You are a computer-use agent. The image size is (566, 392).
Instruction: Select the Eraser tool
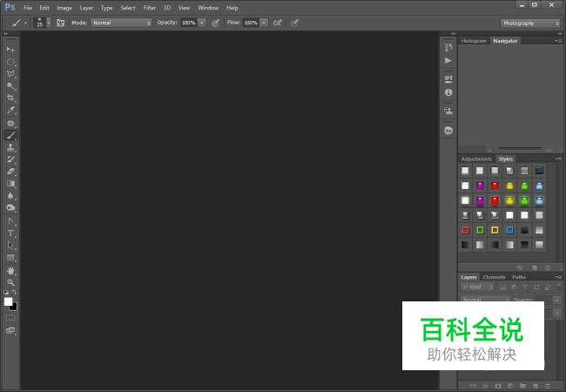pyautogui.click(x=10, y=171)
